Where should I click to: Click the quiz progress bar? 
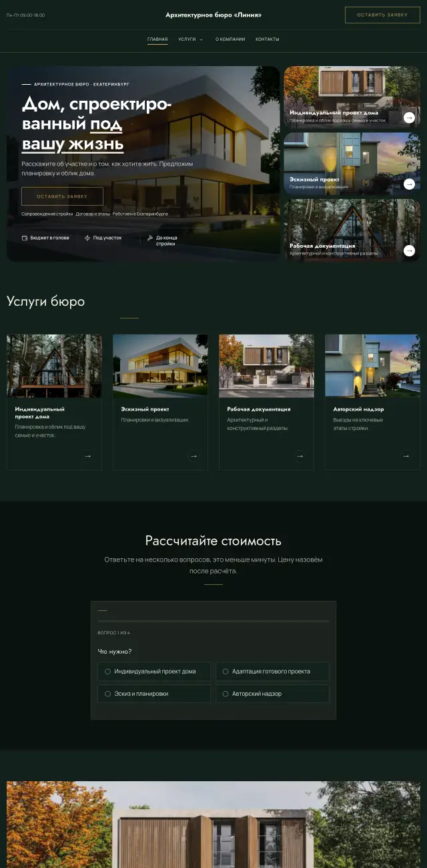tap(213, 621)
